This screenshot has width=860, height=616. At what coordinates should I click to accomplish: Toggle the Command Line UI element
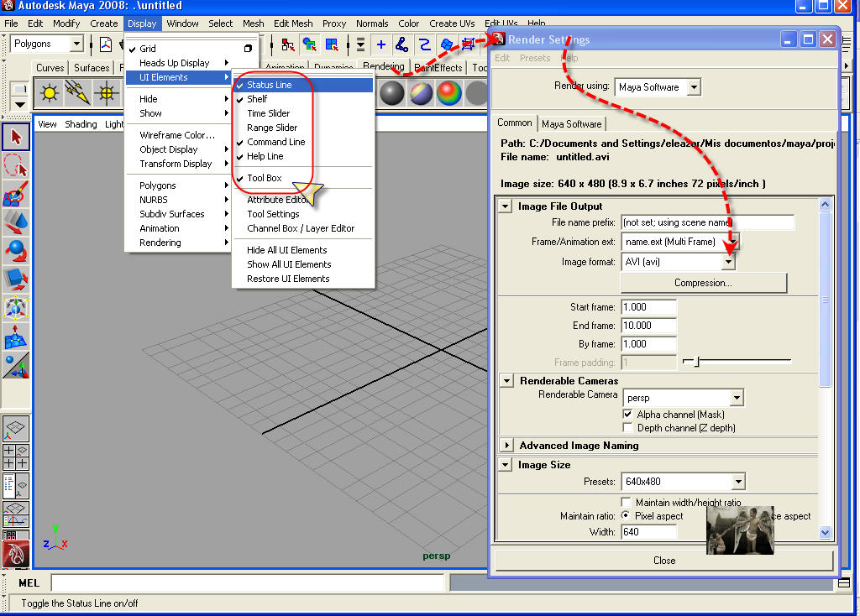click(303, 142)
